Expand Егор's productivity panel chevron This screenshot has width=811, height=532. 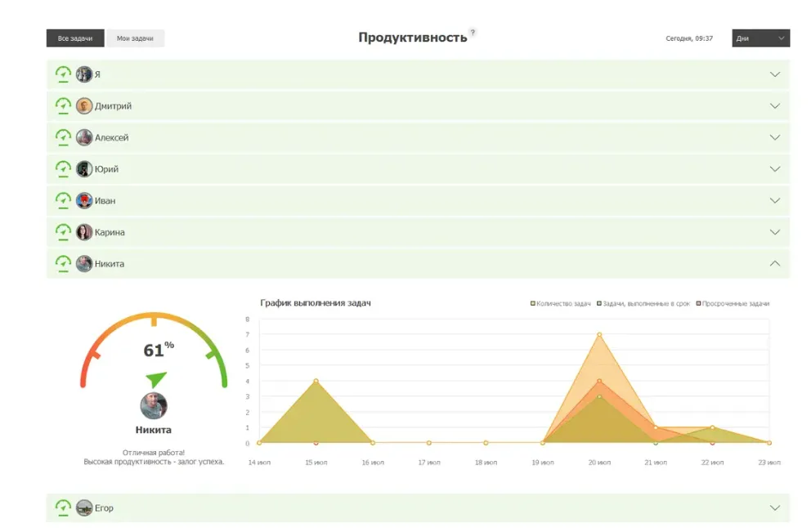pos(775,508)
